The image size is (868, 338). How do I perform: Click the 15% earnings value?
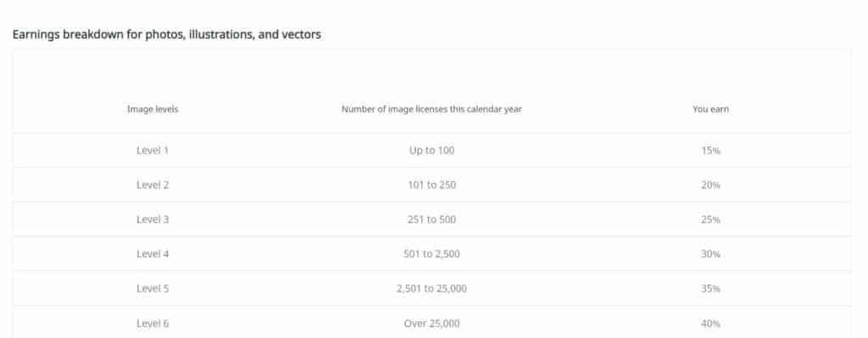tap(710, 151)
